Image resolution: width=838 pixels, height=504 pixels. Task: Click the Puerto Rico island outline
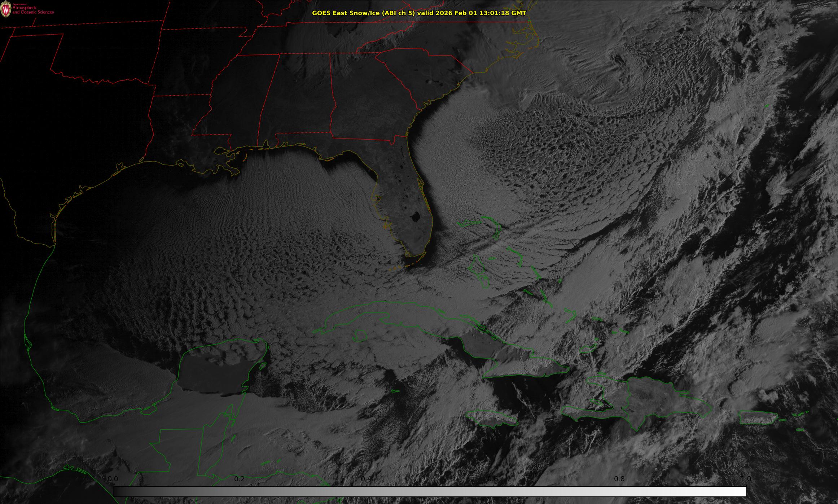pos(759,417)
